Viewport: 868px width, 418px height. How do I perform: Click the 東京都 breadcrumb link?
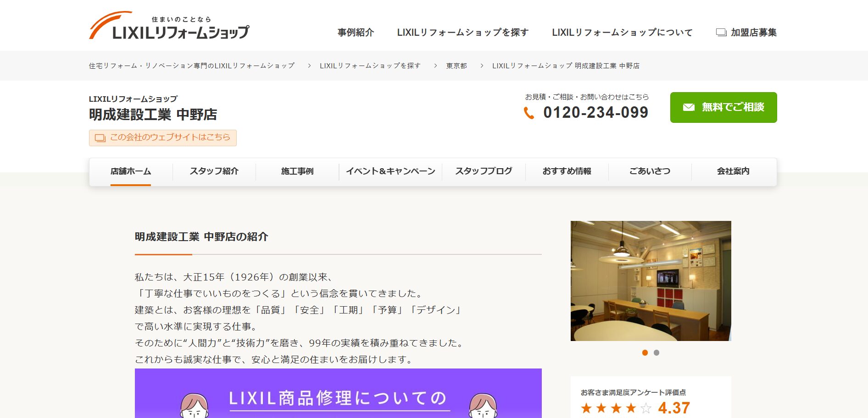[456, 66]
